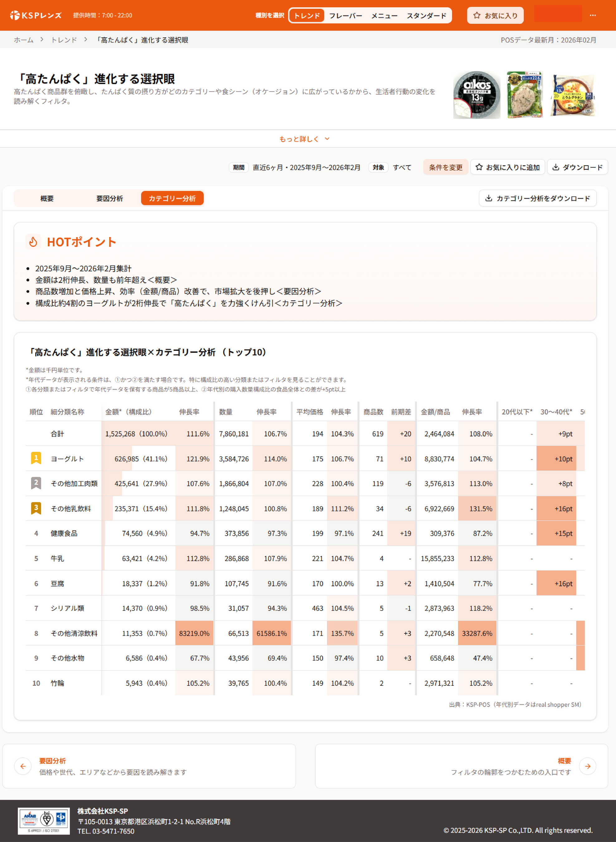Viewport: 616px width, 842px height.
Task: Open the 概要 tab
Action: [x=47, y=198]
